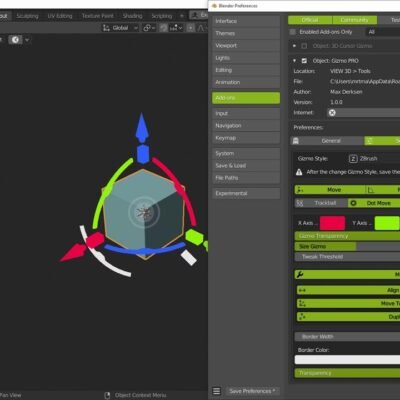Click the center dot move circle on cube
Image resolution: width=400 pixels, height=400 pixels.
pyautogui.click(x=144, y=212)
